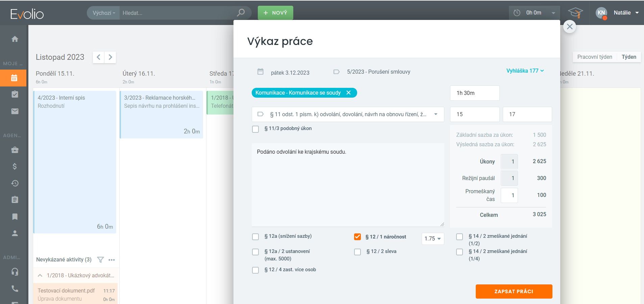Open the 1.75 multiplier dropdown
The image size is (644, 304).
pos(432,239)
